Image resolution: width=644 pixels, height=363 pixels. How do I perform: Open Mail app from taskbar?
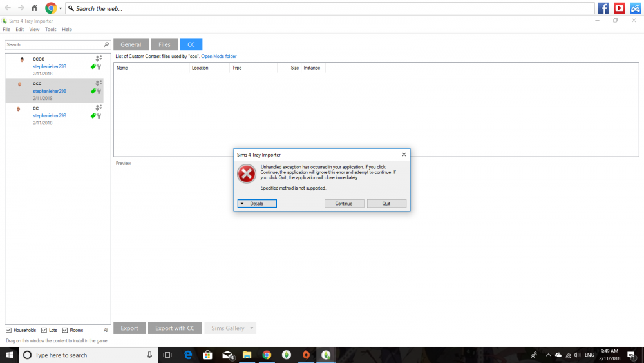[227, 355]
